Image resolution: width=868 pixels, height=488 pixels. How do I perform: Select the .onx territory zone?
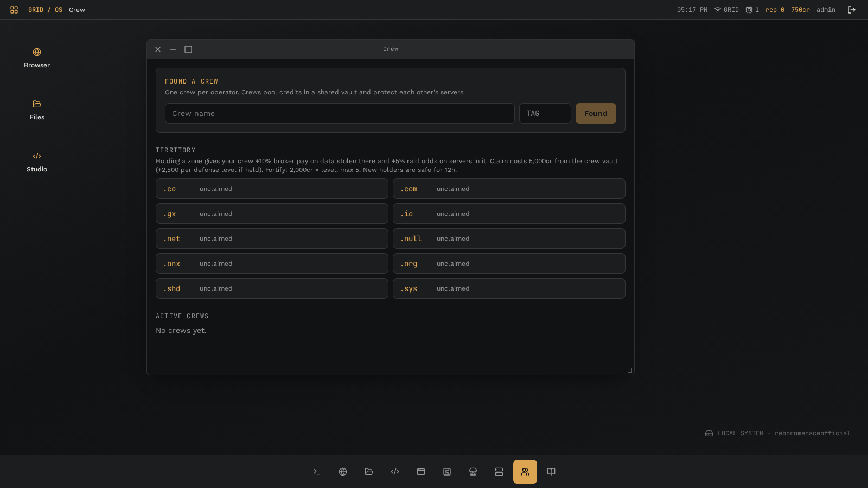(272, 264)
